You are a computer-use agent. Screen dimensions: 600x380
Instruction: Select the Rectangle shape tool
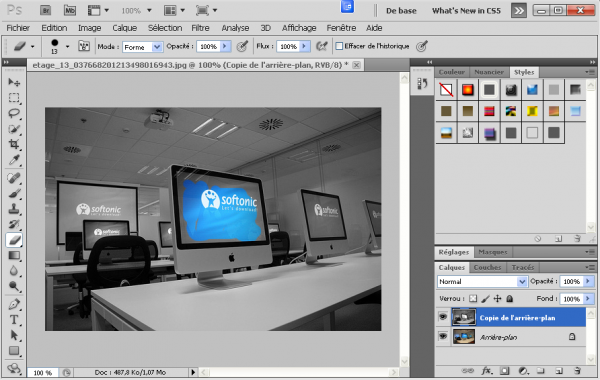pos(14,351)
